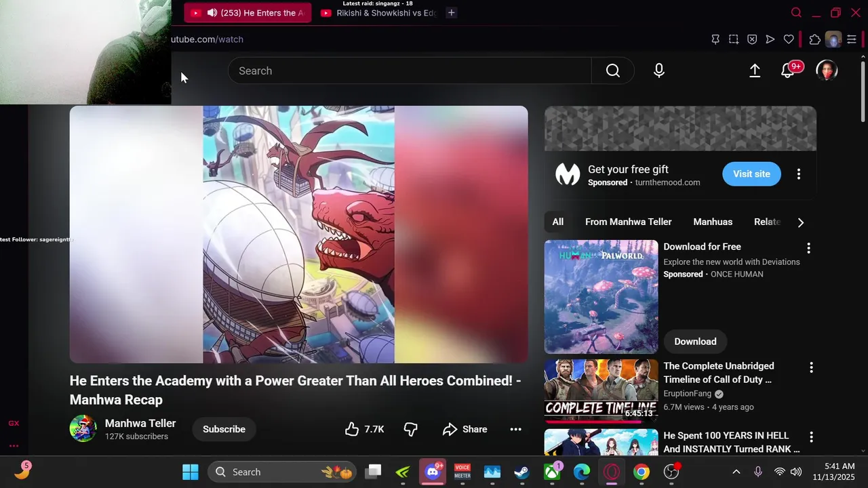Open the taskbar volume speaker icon

pyautogui.click(x=796, y=472)
